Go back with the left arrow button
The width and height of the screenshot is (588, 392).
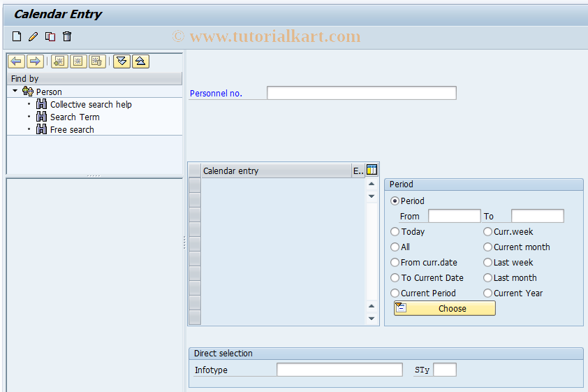[16, 61]
